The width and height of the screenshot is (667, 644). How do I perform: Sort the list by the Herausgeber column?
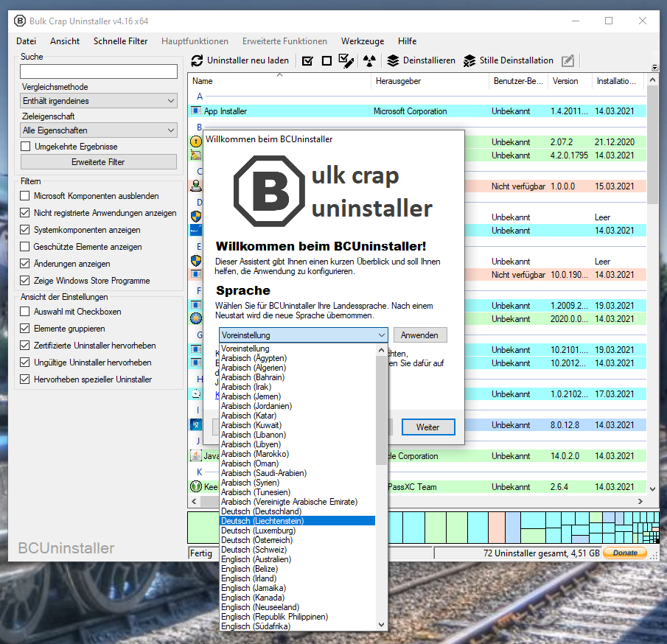tap(430, 81)
